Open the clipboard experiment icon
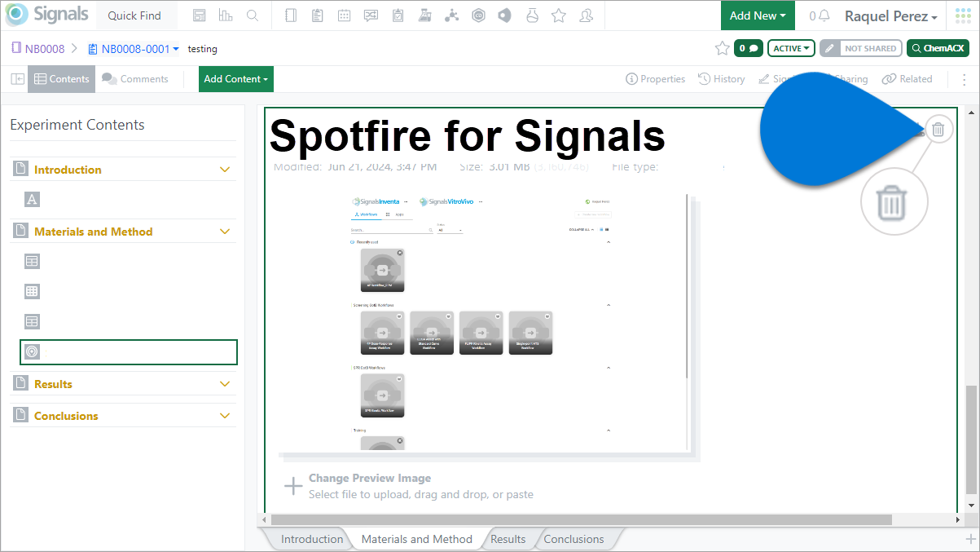 coord(318,15)
